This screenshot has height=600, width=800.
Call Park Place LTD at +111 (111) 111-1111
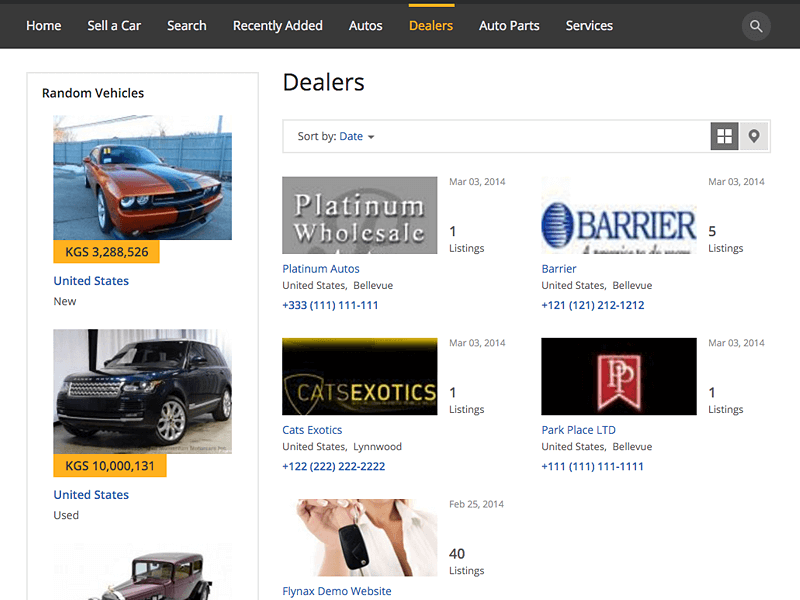coord(592,466)
